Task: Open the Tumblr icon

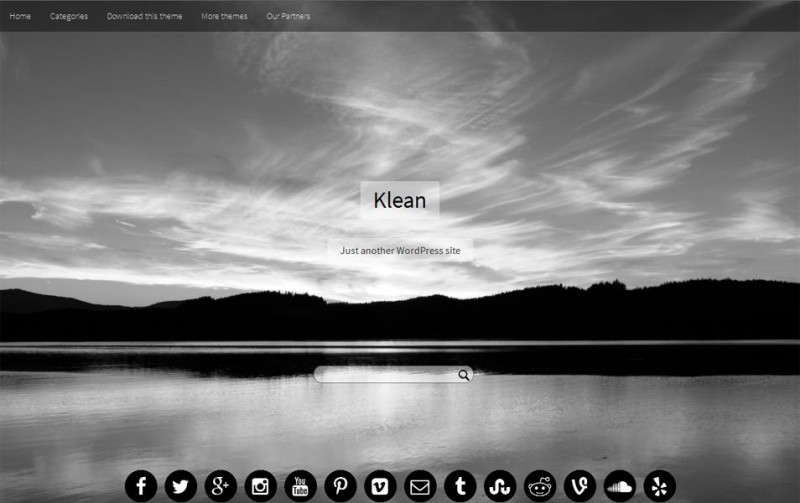Action: pos(460,486)
